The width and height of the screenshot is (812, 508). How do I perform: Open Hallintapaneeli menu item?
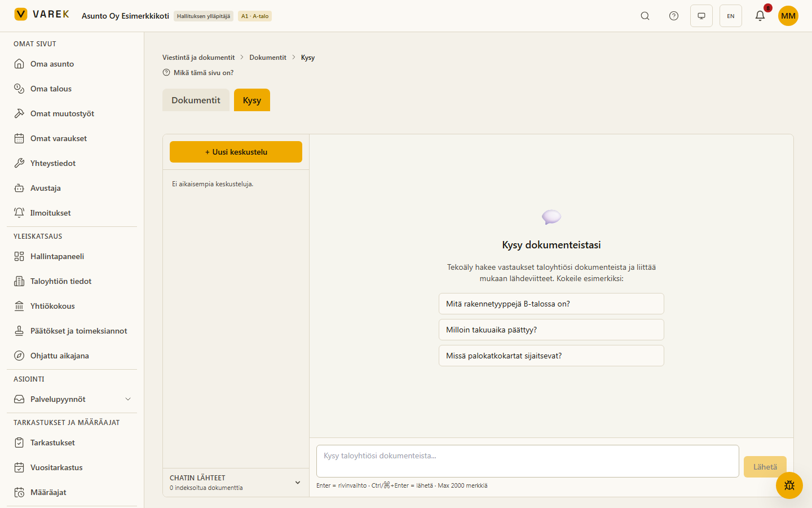point(72,256)
